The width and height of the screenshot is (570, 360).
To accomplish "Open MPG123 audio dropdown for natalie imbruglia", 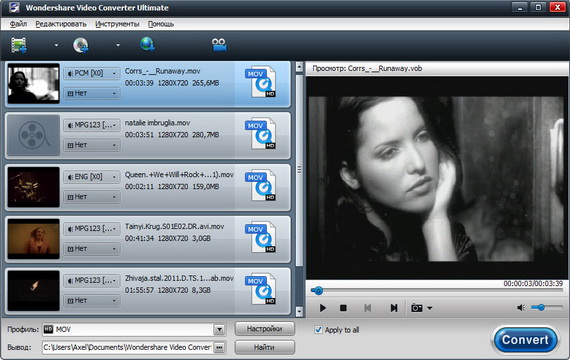I will coord(92,125).
